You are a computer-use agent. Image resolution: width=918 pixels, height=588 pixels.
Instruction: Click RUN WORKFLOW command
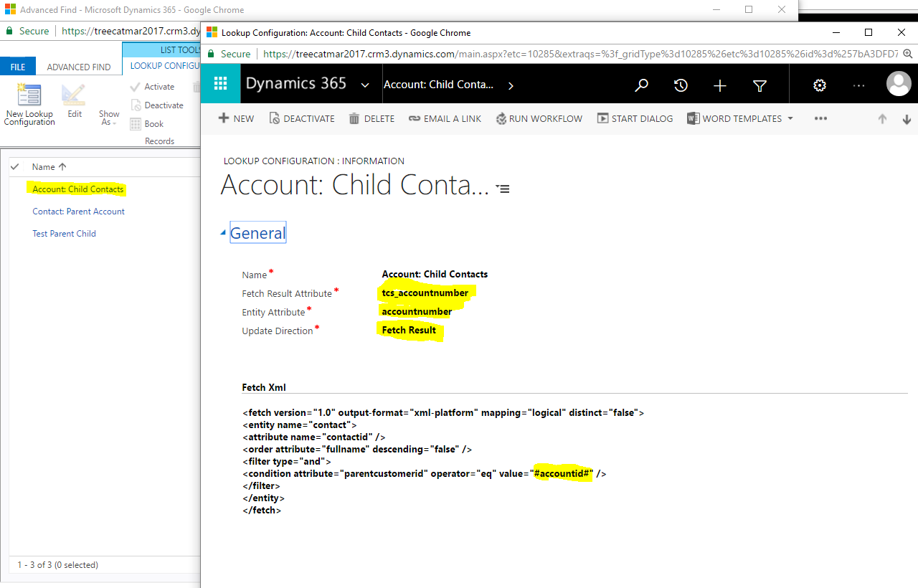click(539, 118)
